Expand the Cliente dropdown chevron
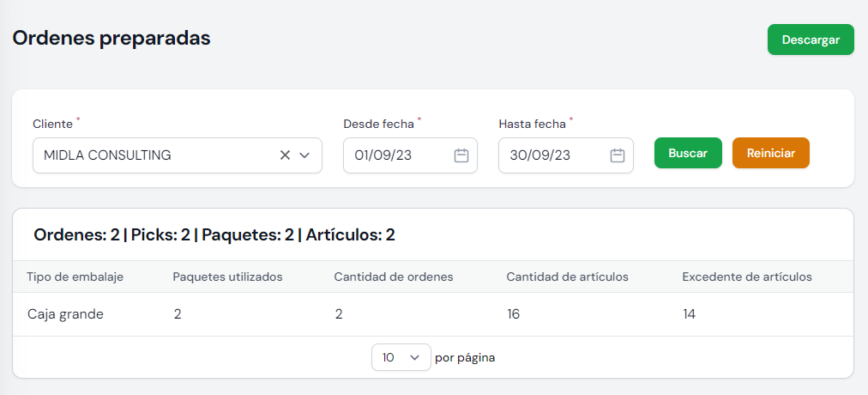The width and height of the screenshot is (868, 395). coord(304,155)
